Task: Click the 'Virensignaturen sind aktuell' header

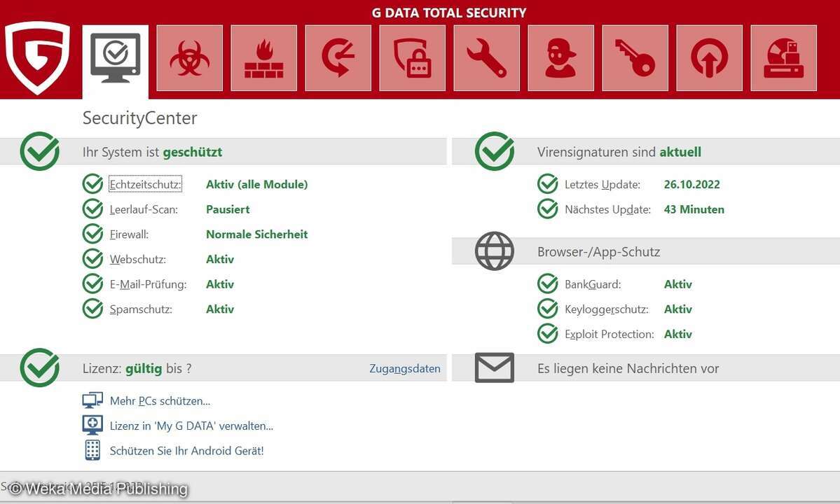Action: coord(619,152)
